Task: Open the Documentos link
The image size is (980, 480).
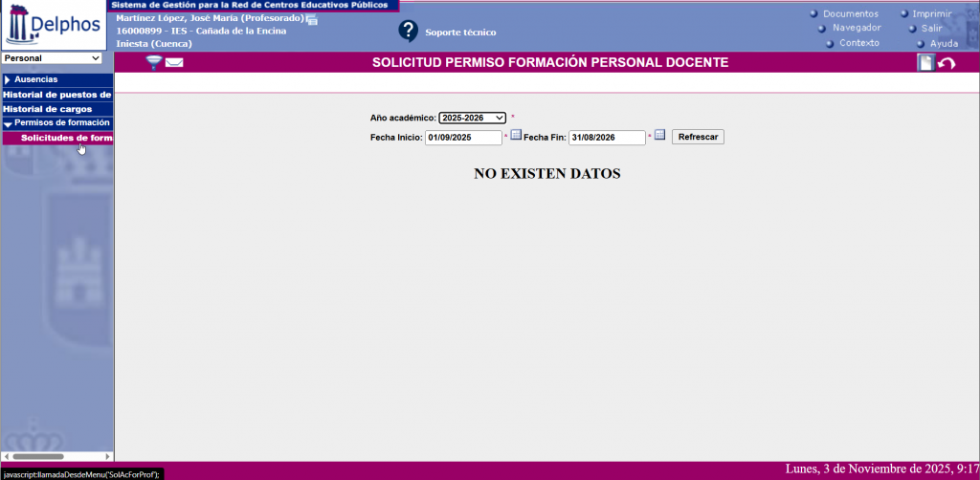Action: [850, 13]
